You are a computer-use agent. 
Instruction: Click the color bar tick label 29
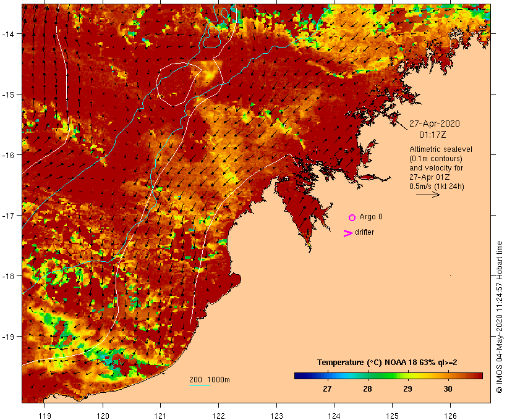click(x=407, y=388)
